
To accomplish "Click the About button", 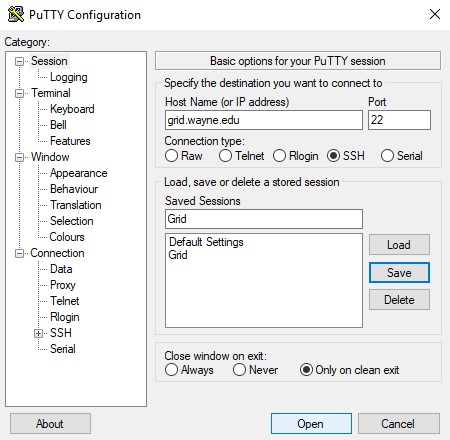I will point(50,424).
